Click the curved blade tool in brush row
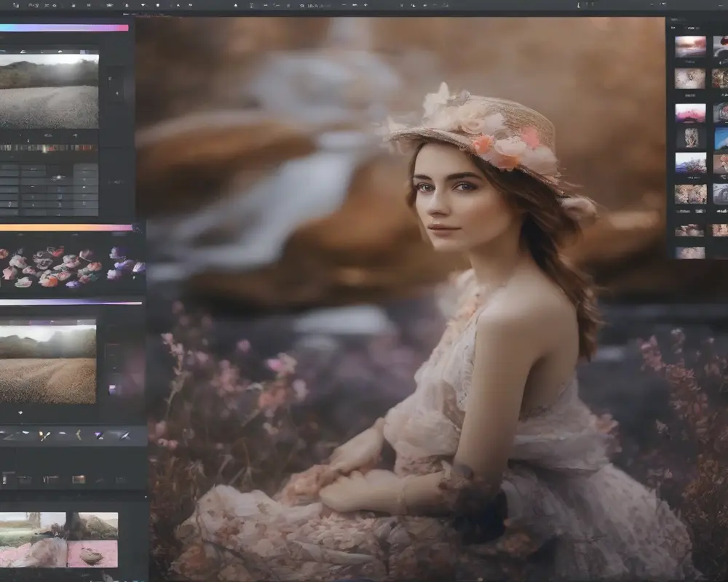 (x=79, y=435)
